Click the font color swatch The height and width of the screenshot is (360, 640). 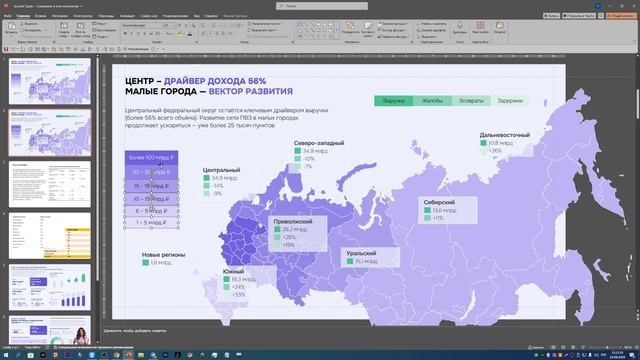tap(190, 34)
